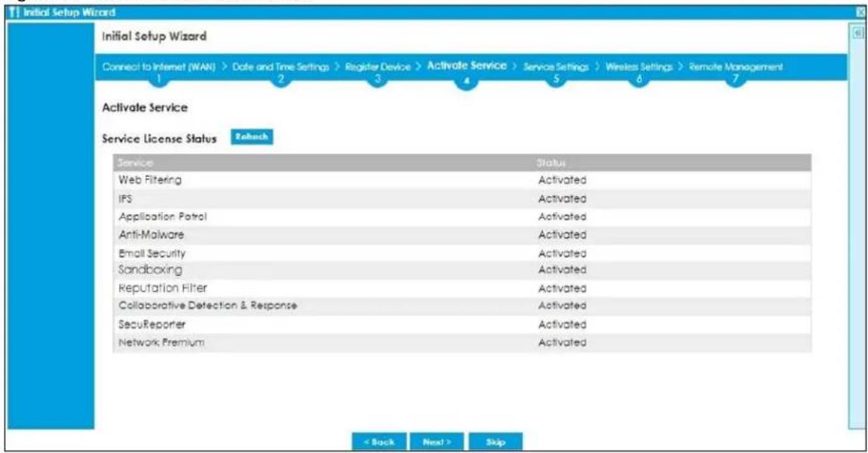
Task: Sort by Service column header
Action: coord(135,163)
